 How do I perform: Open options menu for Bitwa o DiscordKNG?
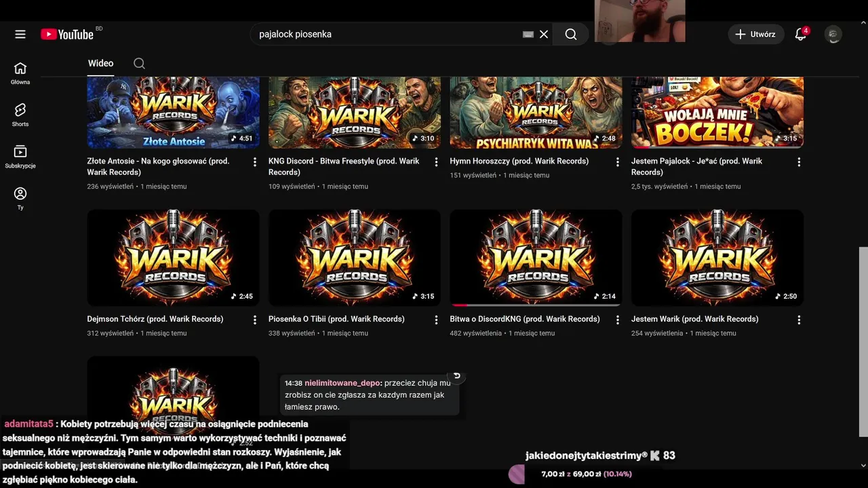(x=618, y=320)
